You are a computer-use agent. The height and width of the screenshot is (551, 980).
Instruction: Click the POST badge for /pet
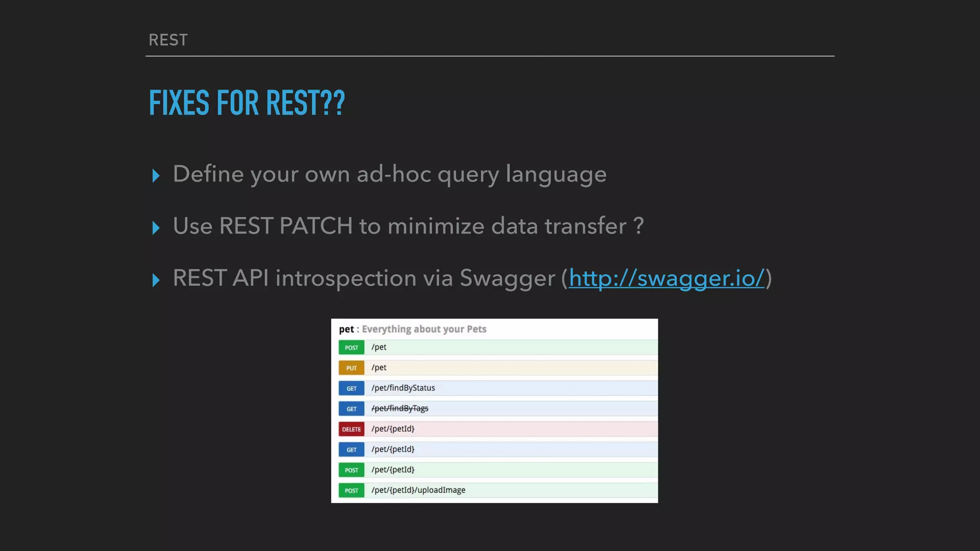point(351,348)
